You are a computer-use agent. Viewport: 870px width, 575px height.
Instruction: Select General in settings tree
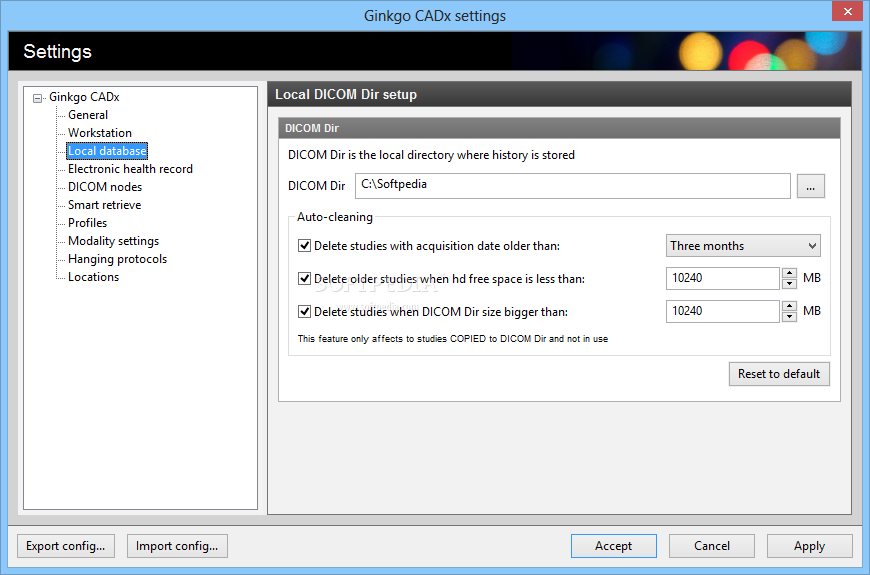88,115
